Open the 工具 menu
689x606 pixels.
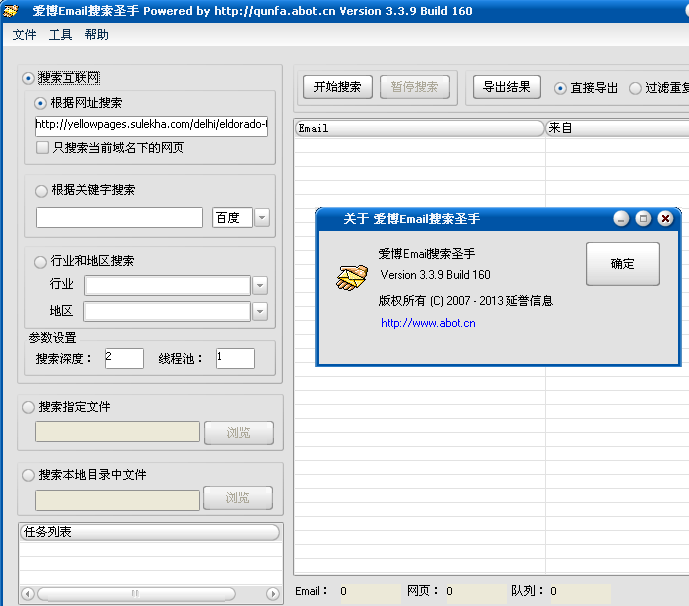pos(60,35)
